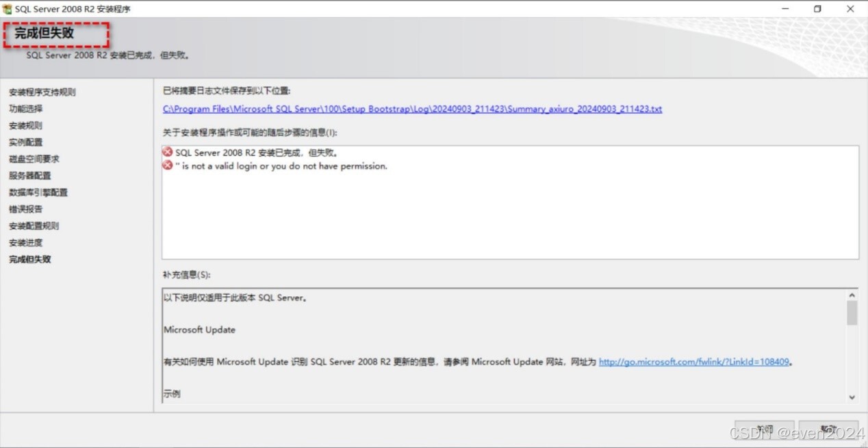This screenshot has height=448, width=868.
Task: Close the setup window with the title bar X
Action: click(x=851, y=9)
